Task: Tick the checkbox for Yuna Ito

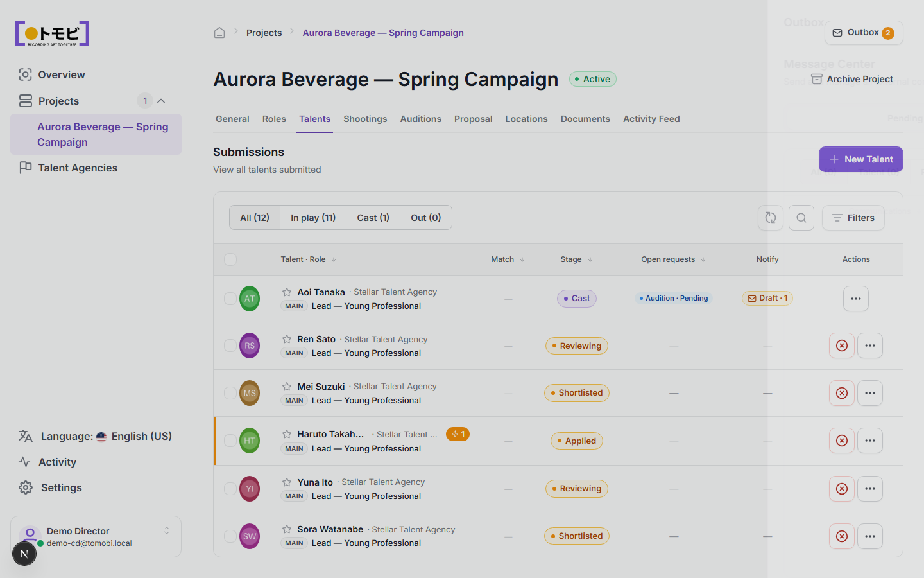Action: (230, 489)
